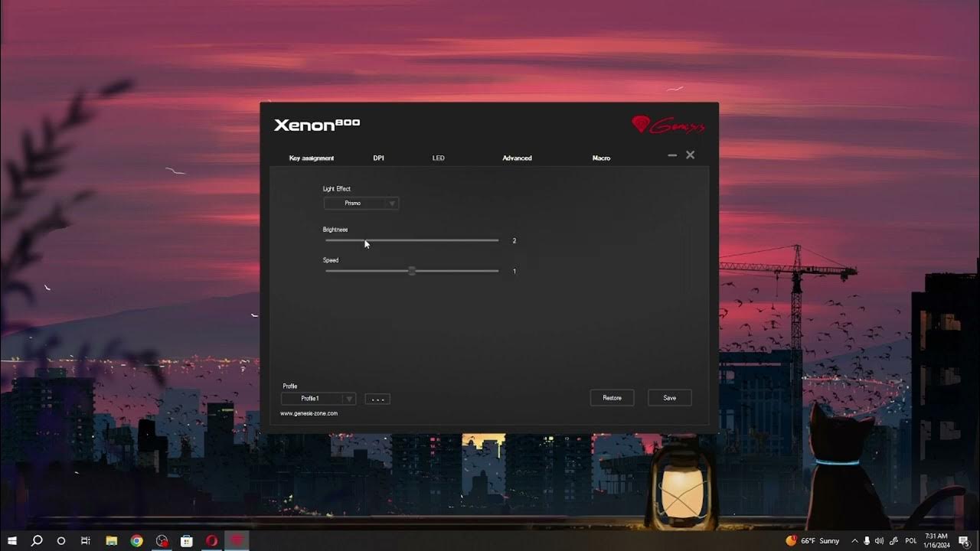Open taskbar search magnifier
The height and width of the screenshot is (551, 980).
(36, 540)
